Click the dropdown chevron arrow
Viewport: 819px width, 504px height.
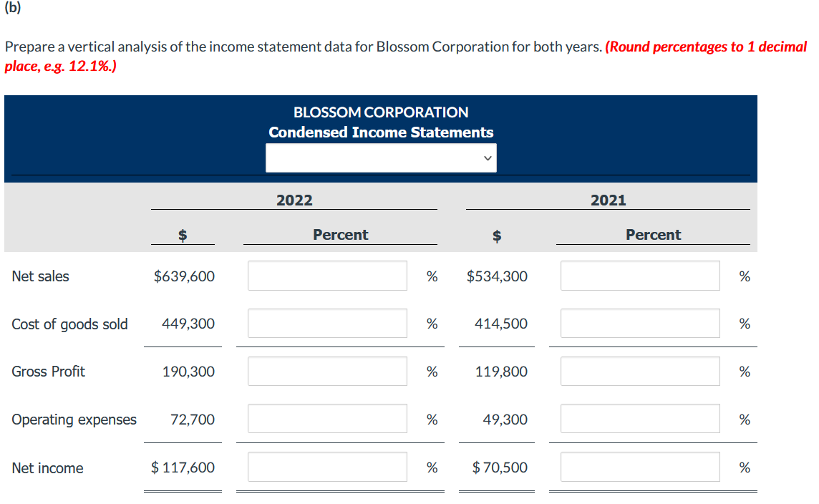tap(486, 157)
